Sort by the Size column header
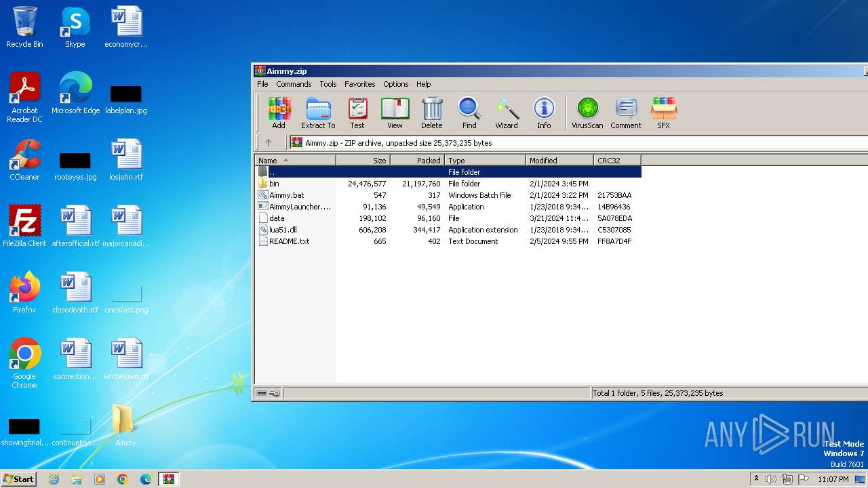868x488 pixels. click(363, 161)
